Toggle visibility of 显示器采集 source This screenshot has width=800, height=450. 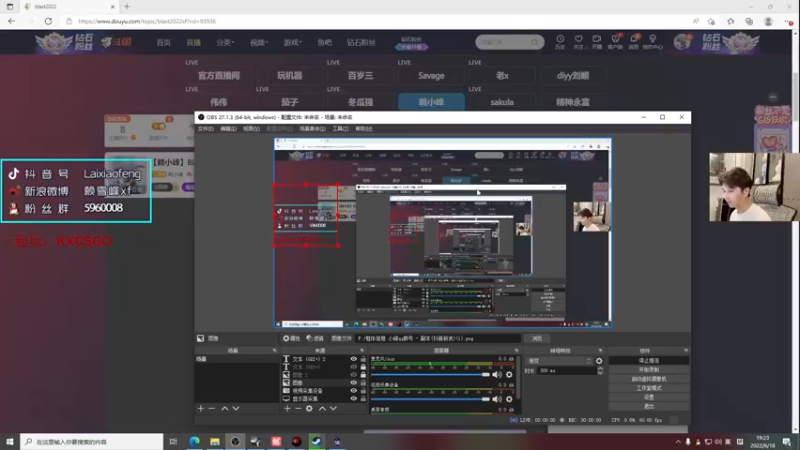point(354,398)
